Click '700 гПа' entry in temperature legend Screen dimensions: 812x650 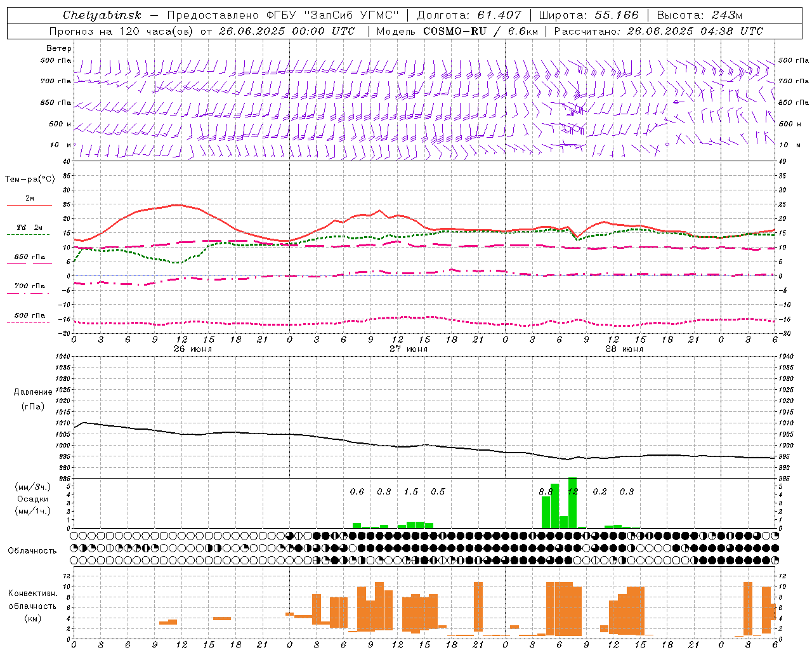click(30, 286)
